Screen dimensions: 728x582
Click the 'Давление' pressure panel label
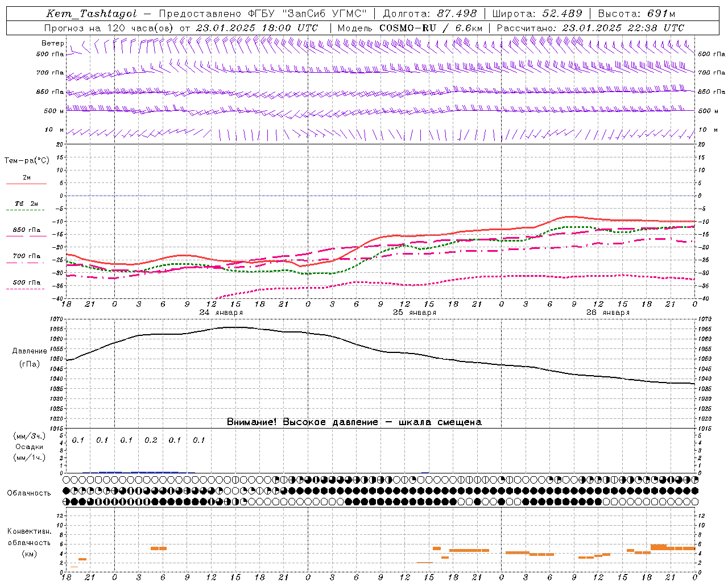(30, 351)
